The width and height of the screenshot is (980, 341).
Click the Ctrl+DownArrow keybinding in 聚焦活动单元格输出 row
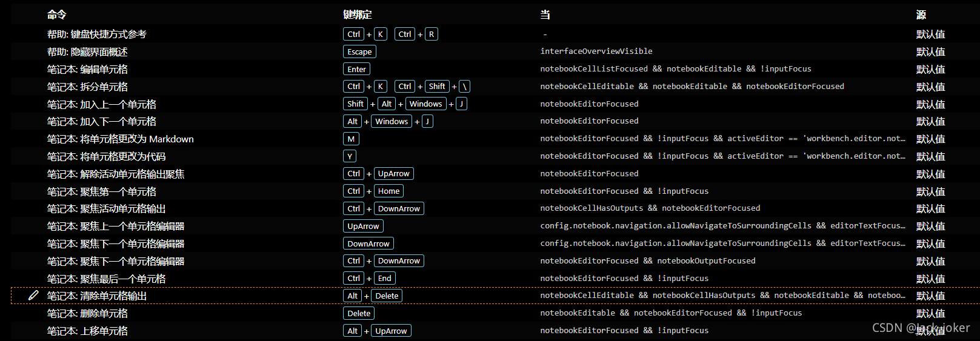tap(384, 209)
